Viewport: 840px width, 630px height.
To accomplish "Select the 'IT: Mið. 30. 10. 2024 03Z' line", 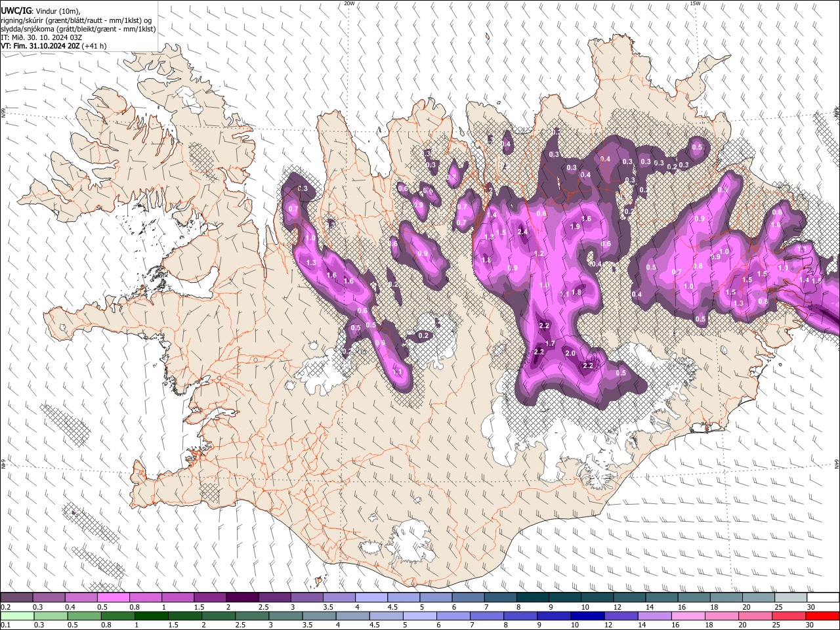I will pyautogui.click(x=41, y=37).
